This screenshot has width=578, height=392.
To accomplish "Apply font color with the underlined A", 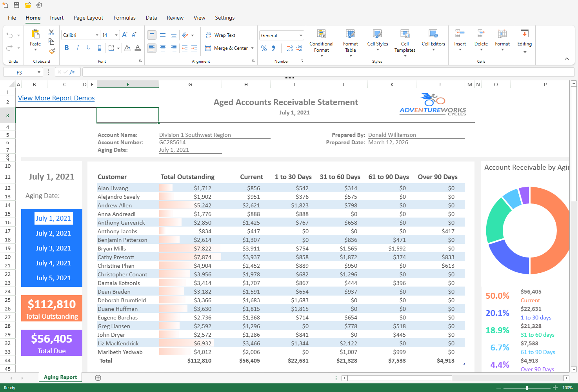I will point(138,48).
